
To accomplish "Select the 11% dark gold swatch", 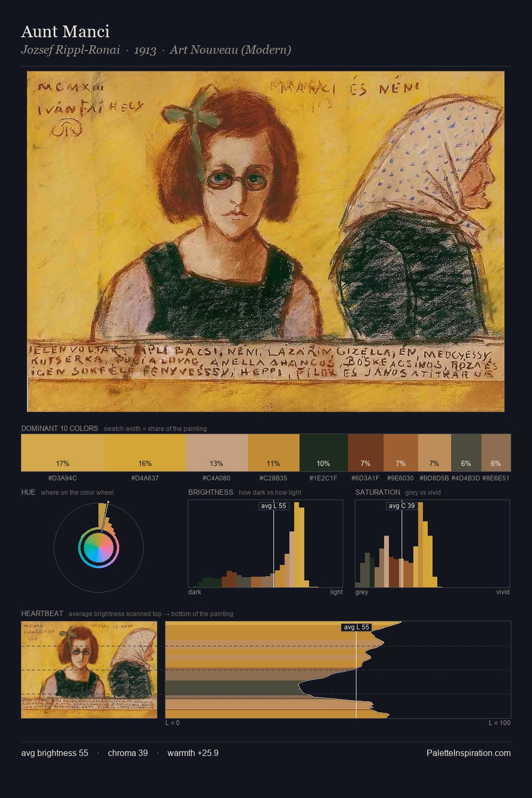I will click(273, 453).
